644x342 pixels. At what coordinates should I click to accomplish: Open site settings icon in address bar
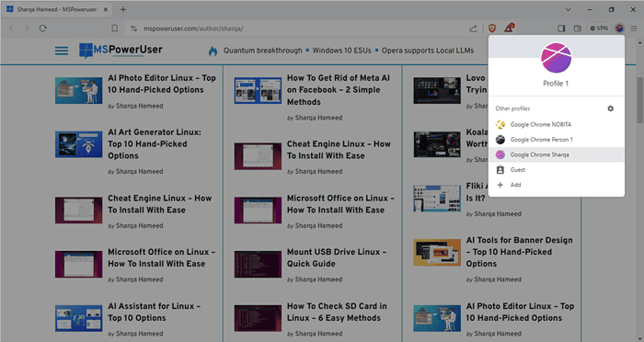point(134,28)
